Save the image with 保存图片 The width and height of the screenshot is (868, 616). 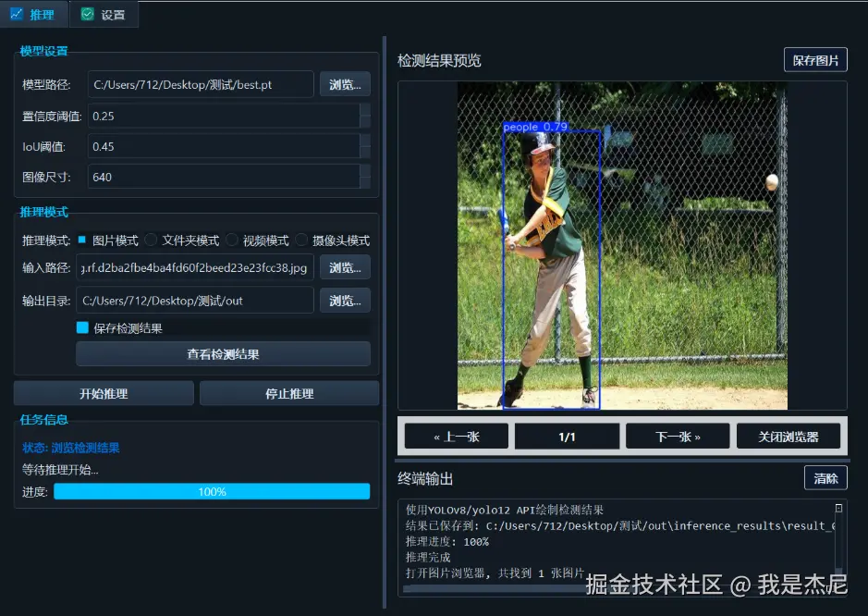[815, 60]
